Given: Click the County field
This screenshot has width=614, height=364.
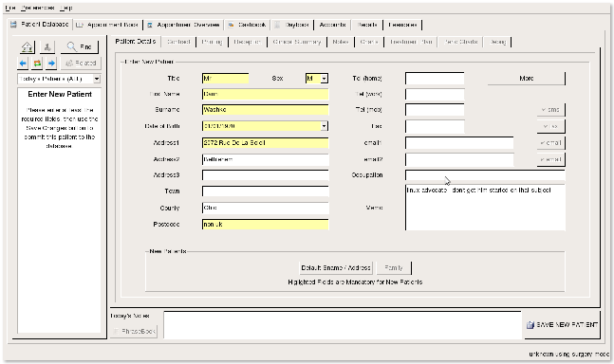Looking at the screenshot, I should [x=265, y=208].
